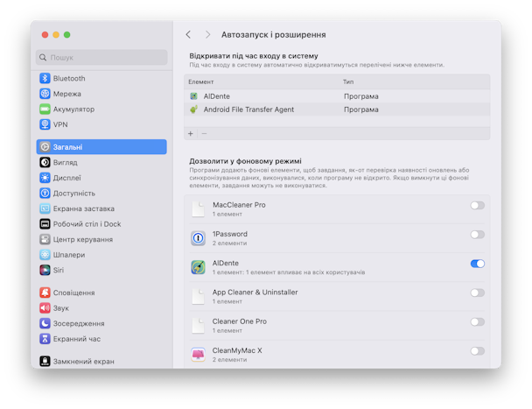Image resolution: width=532 pixels, height=409 pixels.
Task: Click Програма type in the AlDente row
Action: point(361,96)
